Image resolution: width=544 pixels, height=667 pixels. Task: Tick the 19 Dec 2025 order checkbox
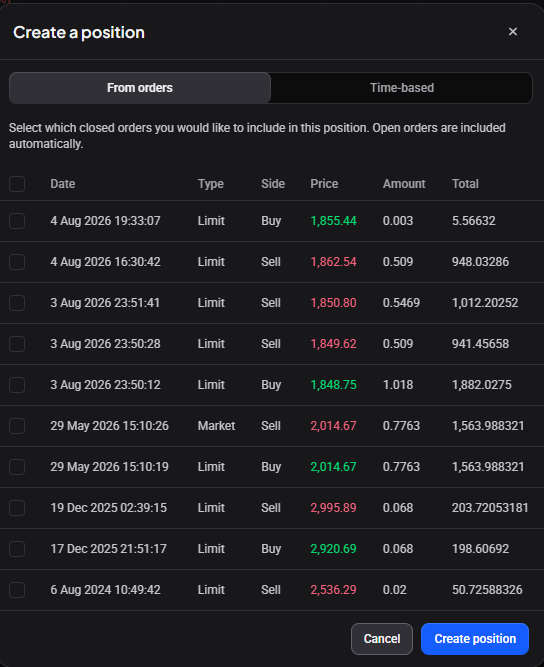tap(17, 508)
